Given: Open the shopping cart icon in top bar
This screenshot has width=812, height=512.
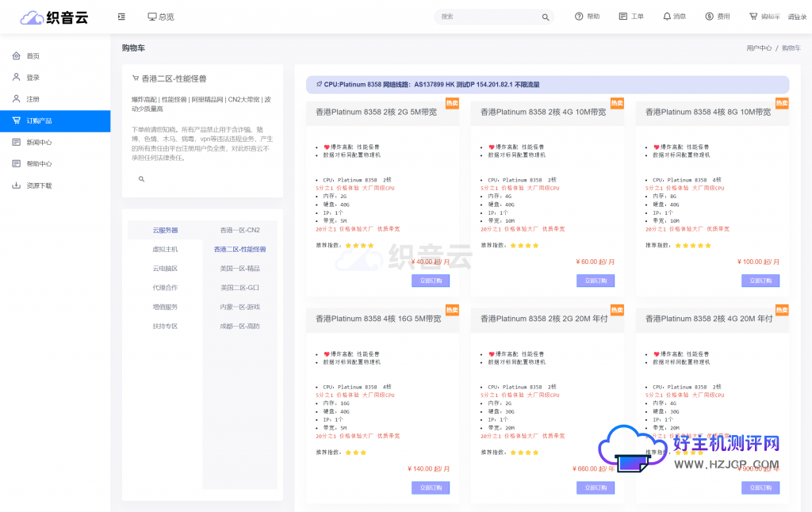Looking at the screenshot, I should tap(753, 16).
